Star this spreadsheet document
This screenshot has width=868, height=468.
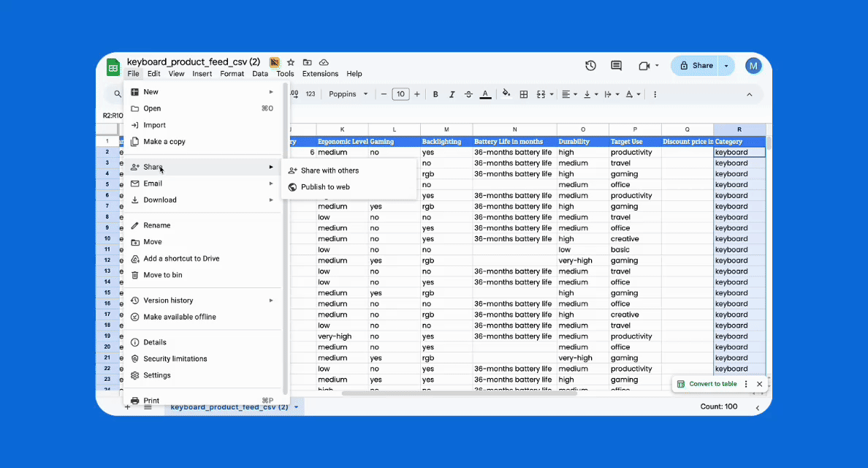point(291,62)
